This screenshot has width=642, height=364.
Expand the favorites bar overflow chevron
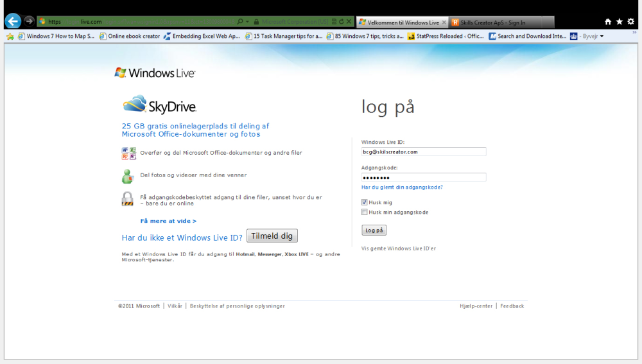(634, 32)
